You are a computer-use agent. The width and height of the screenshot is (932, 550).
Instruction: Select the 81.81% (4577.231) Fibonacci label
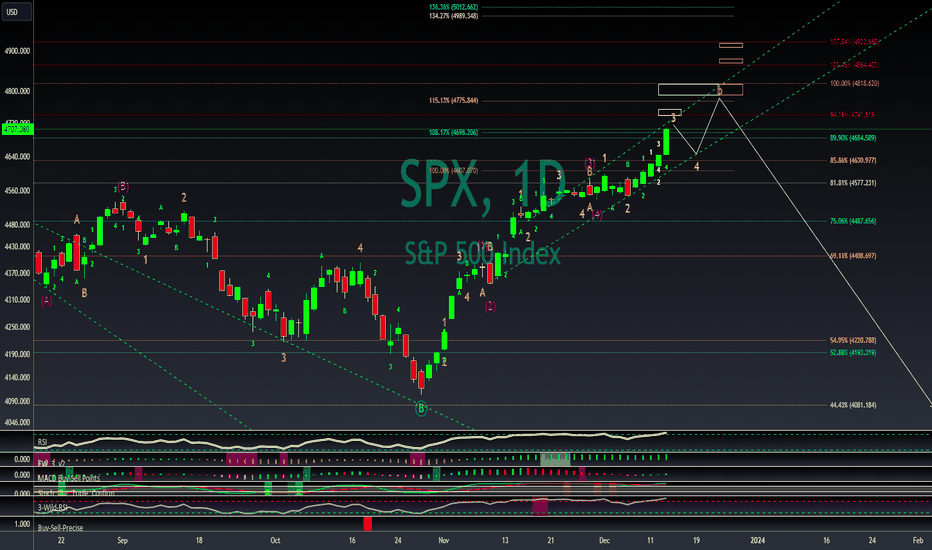coord(853,183)
